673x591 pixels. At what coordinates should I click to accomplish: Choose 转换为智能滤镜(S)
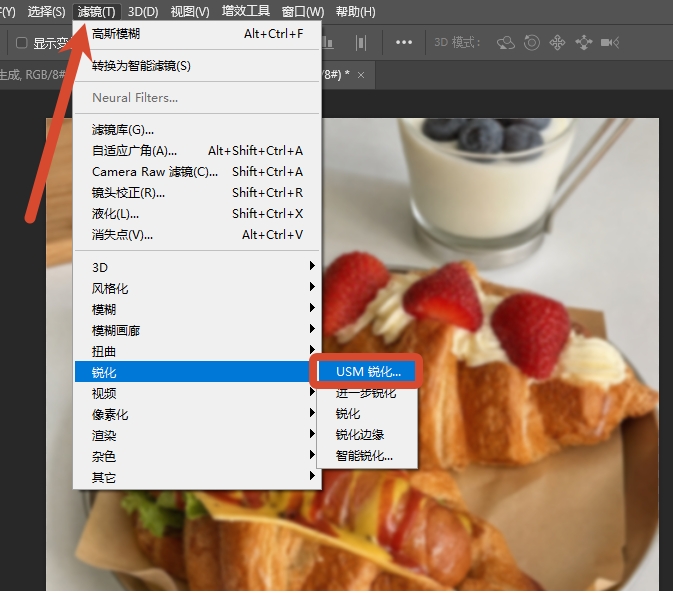[197, 66]
